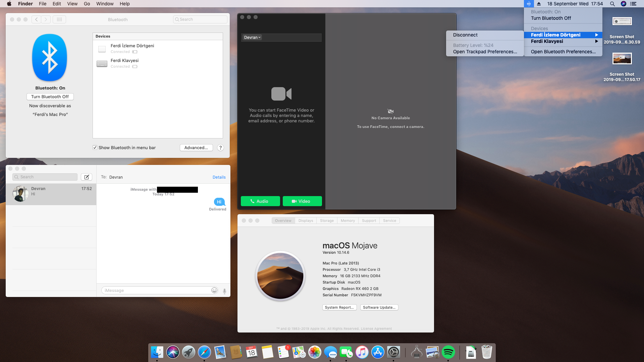
Task: Open Siri icon in menu bar
Action: pos(624,4)
